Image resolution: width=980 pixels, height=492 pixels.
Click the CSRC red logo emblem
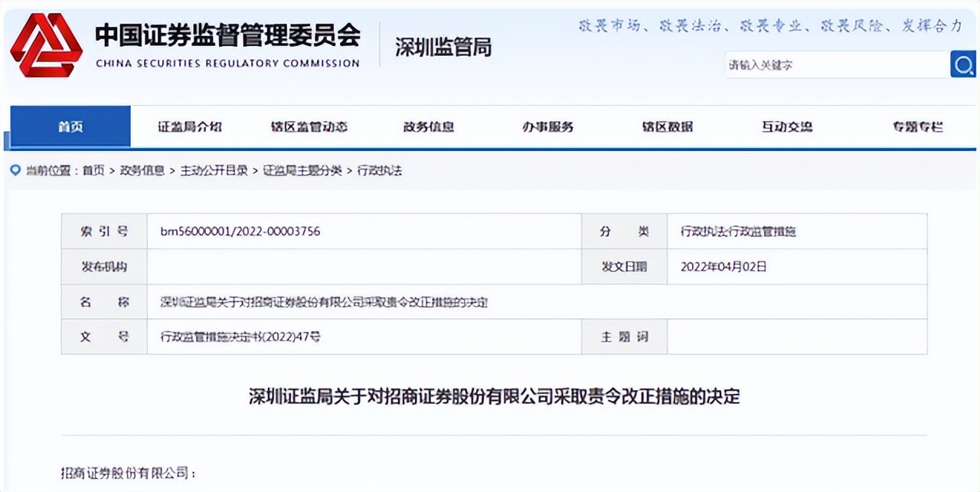[x=46, y=44]
